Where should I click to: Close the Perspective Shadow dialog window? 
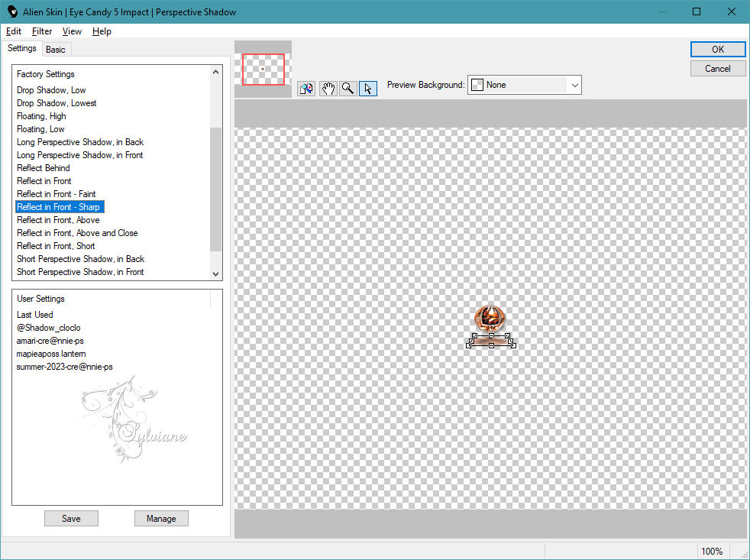(x=732, y=11)
